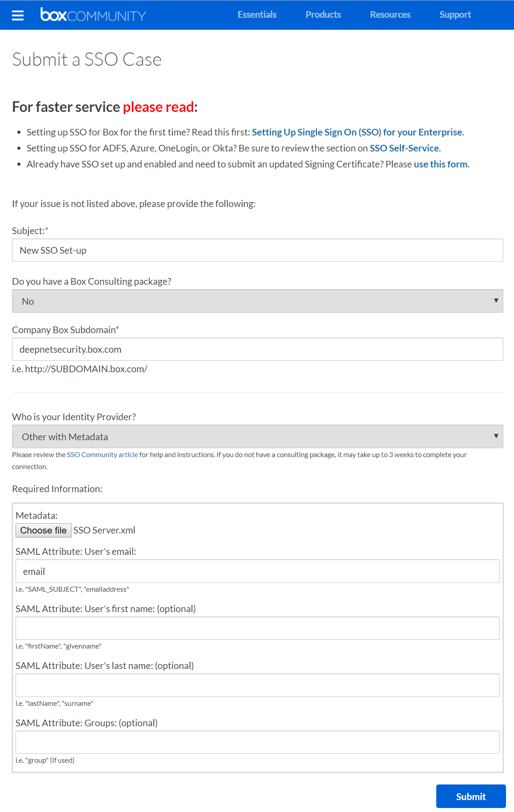This screenshot has width=514, height=812.
Task: Open the Products menu
Action: click(323, 15)
